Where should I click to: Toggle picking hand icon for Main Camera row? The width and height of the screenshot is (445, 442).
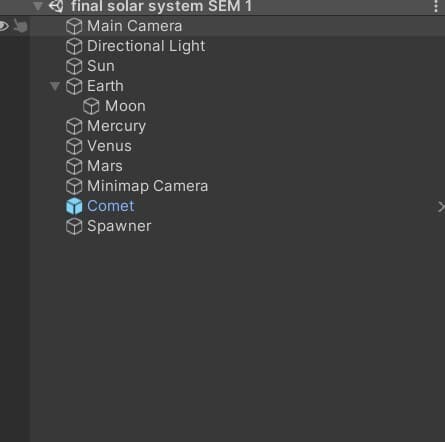tap(20, 26)
